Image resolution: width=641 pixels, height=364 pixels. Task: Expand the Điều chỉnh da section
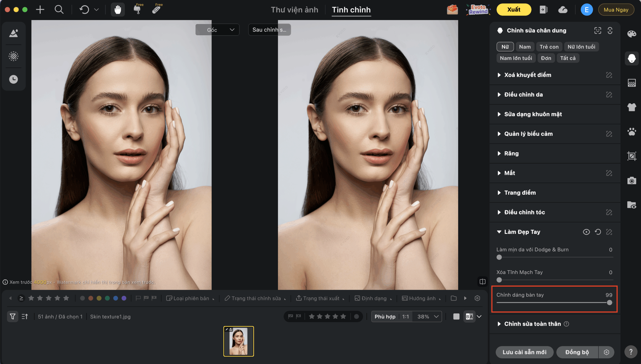point(523,95)
